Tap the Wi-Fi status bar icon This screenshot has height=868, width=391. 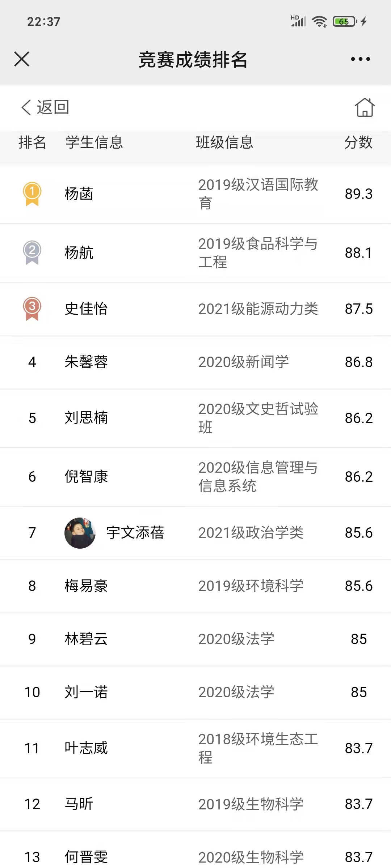[319, 22]
